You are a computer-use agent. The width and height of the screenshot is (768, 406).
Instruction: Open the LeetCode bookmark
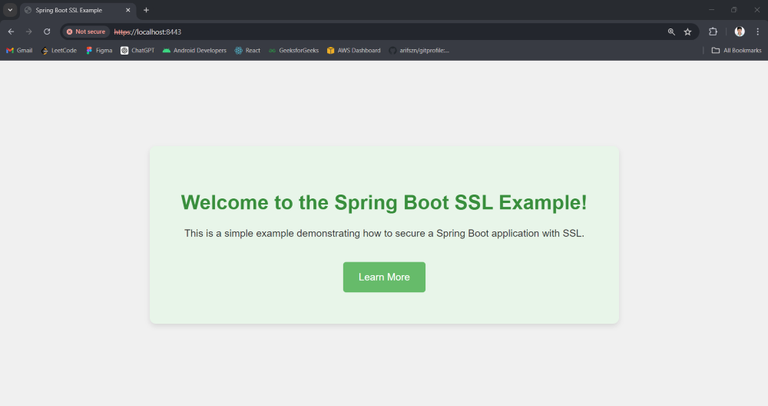point(59,50)
